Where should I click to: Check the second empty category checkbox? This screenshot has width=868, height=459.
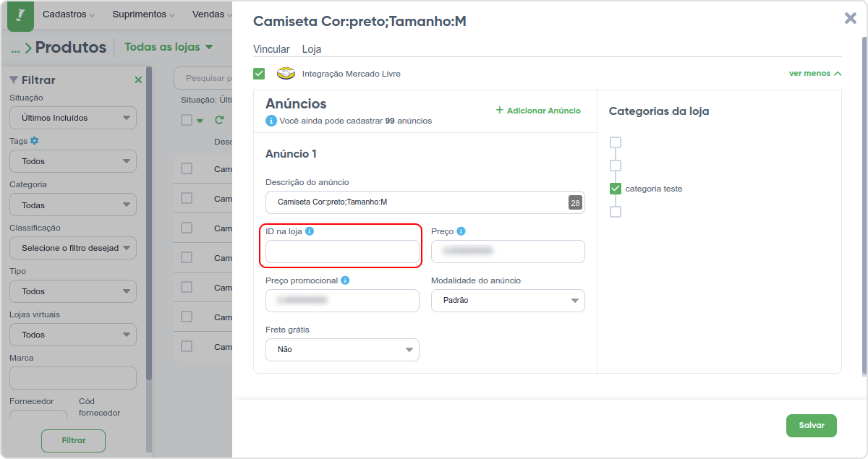pyautogui.click(x=616, y=166)
